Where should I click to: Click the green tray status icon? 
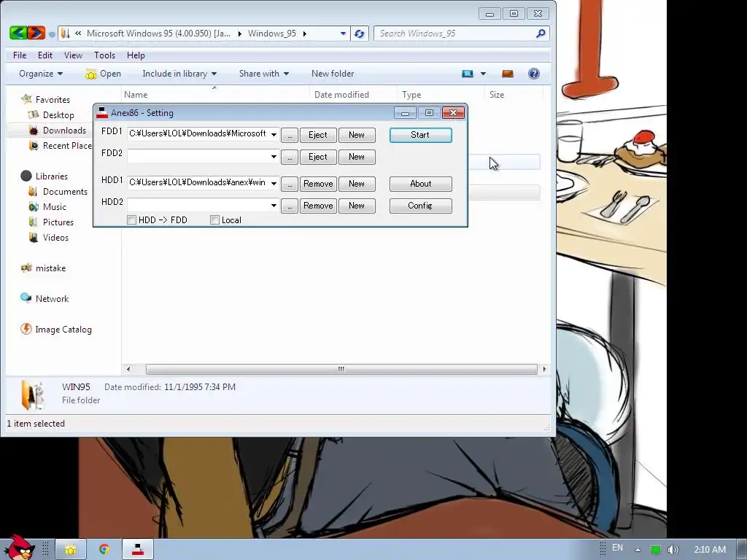[x=656, y=550]
